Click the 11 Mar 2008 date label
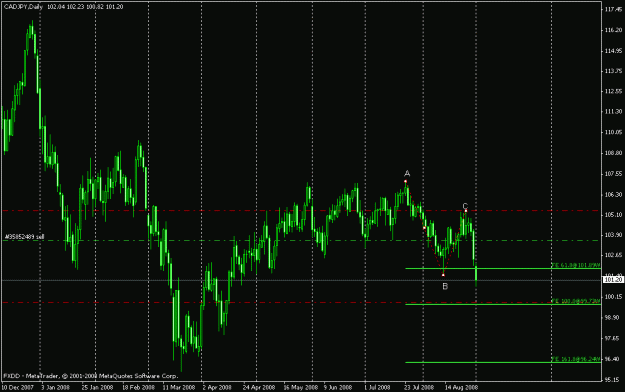 (179, 387)
